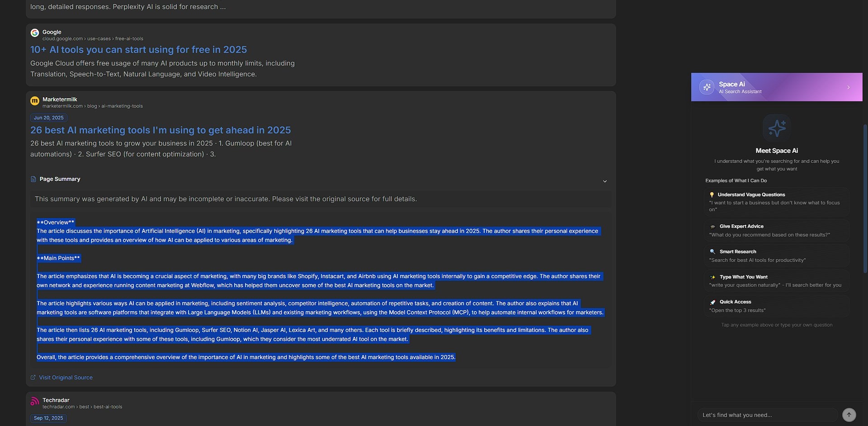Send the question with the arrow button
This screenshot has width=868, height=426.
click(849, 415)
